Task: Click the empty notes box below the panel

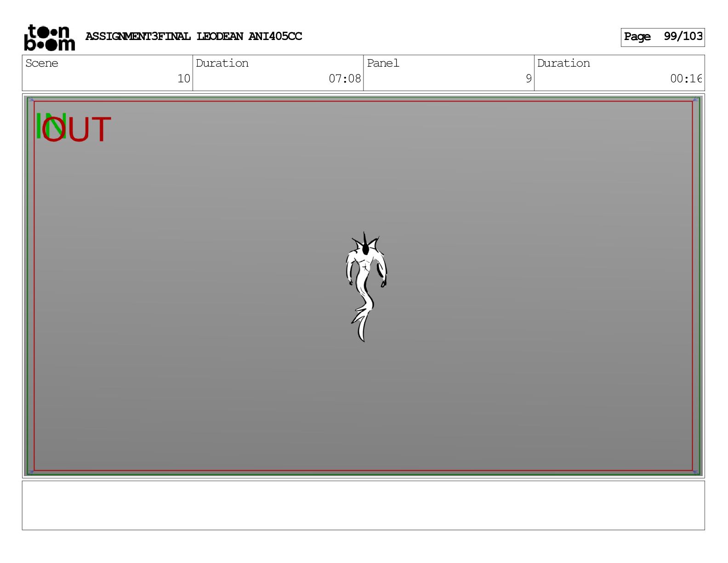Action: [363, 506]
